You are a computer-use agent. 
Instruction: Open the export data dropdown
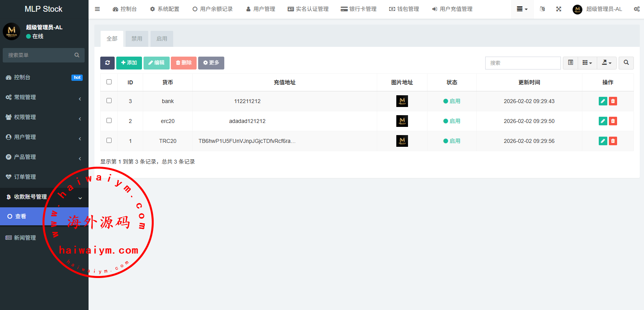click(x=607, y=63)
